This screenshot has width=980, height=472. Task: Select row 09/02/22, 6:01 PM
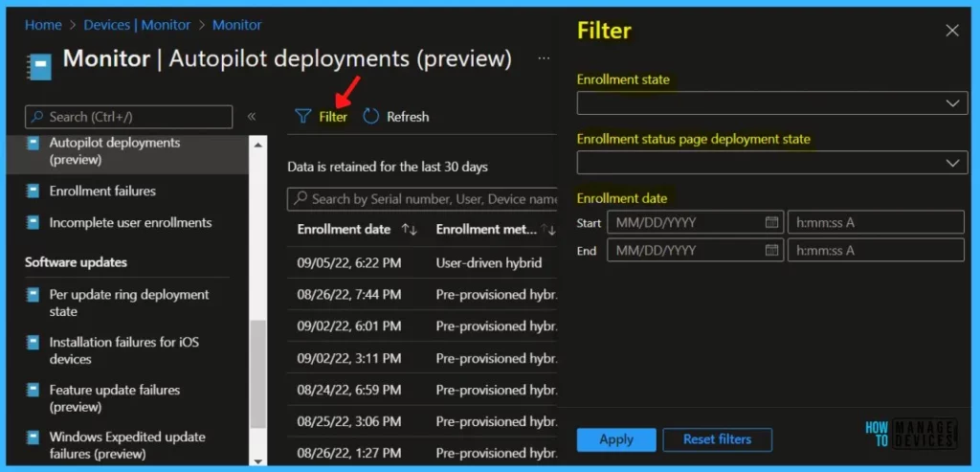[422, 326]
